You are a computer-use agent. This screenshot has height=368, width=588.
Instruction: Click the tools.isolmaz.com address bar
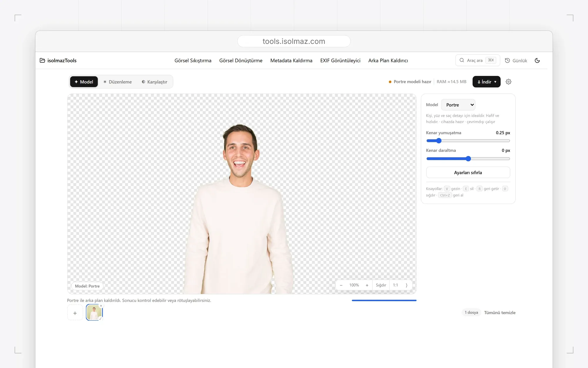294,41
